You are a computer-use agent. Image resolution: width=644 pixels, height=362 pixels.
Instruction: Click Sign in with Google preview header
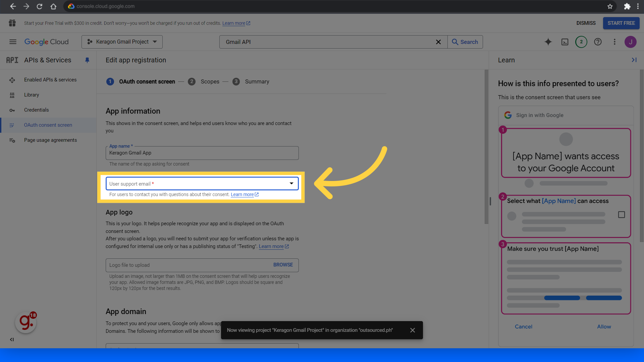click(x=566, y=115)
